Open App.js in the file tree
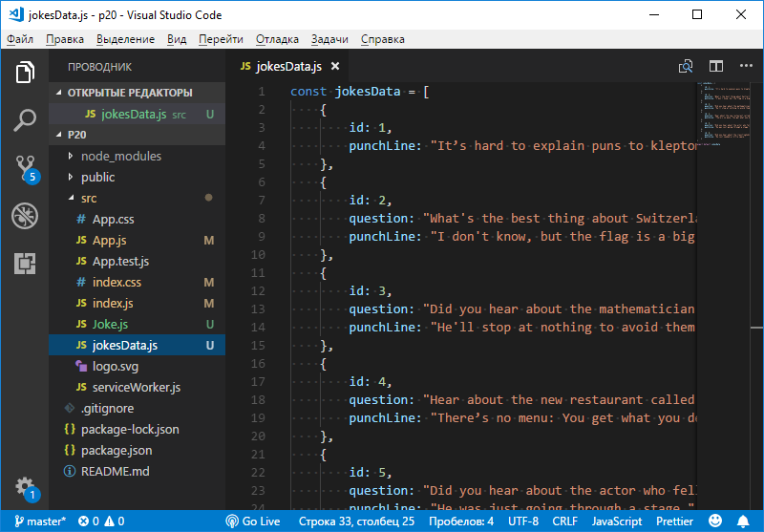 [109, 240]
